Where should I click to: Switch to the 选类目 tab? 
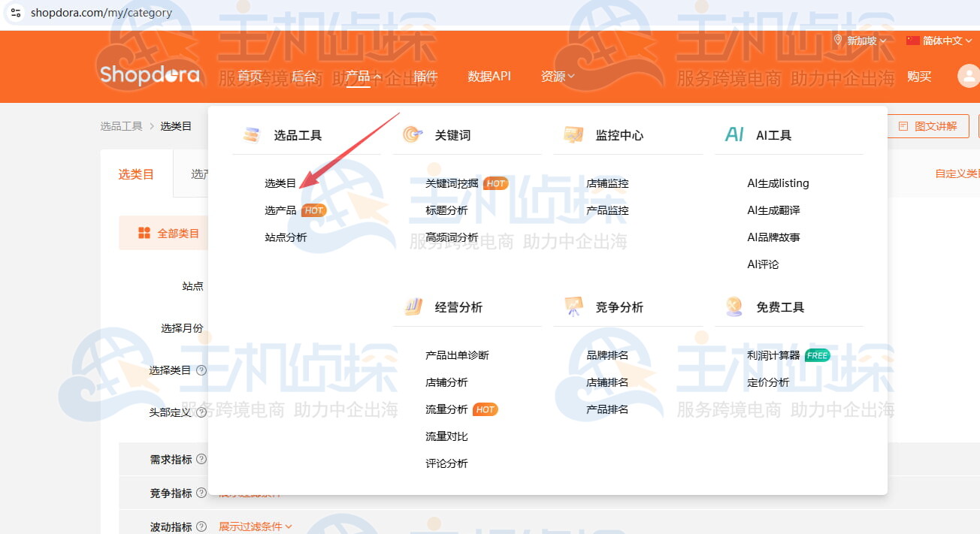coord(136,174)
